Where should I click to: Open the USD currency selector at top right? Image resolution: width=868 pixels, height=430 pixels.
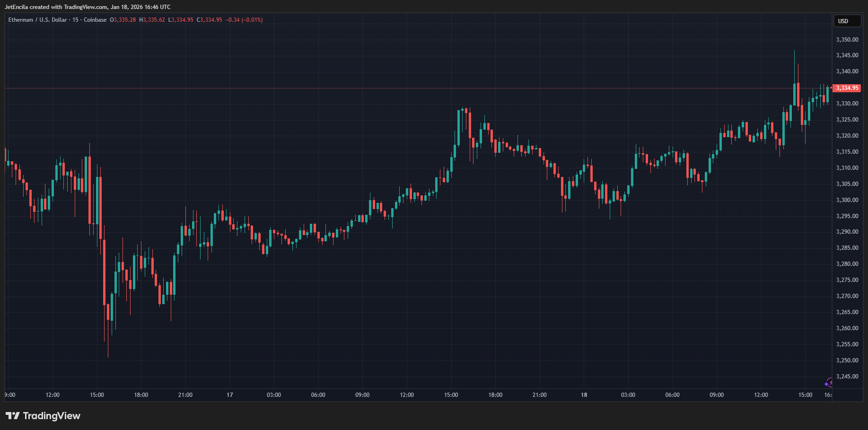(847, 21)
